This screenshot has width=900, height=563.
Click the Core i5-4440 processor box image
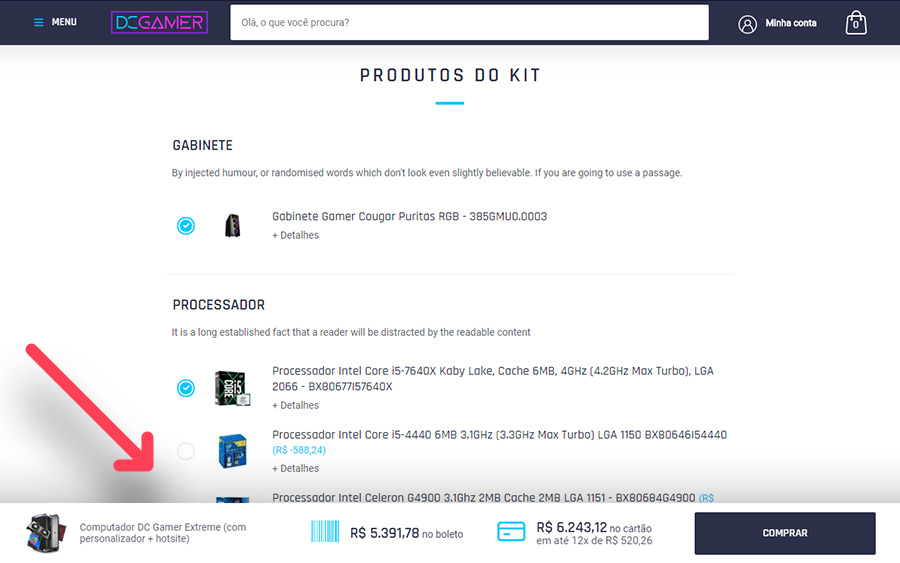click(232, 451)
